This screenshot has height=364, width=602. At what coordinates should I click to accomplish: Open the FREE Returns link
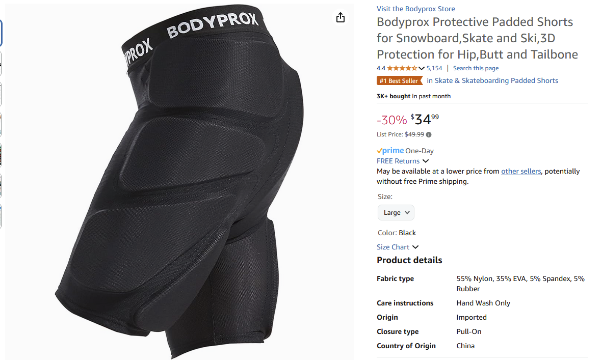[398, 161]
